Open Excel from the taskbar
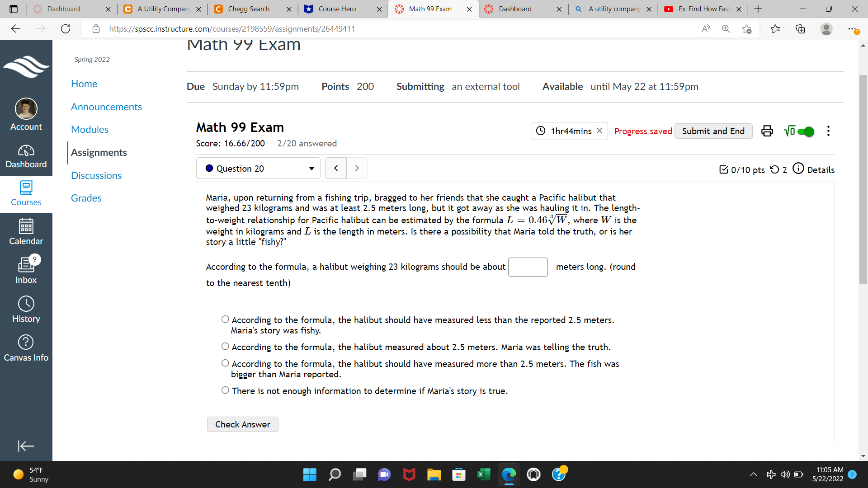The image size is (868, 488). [x=483, y=474]
